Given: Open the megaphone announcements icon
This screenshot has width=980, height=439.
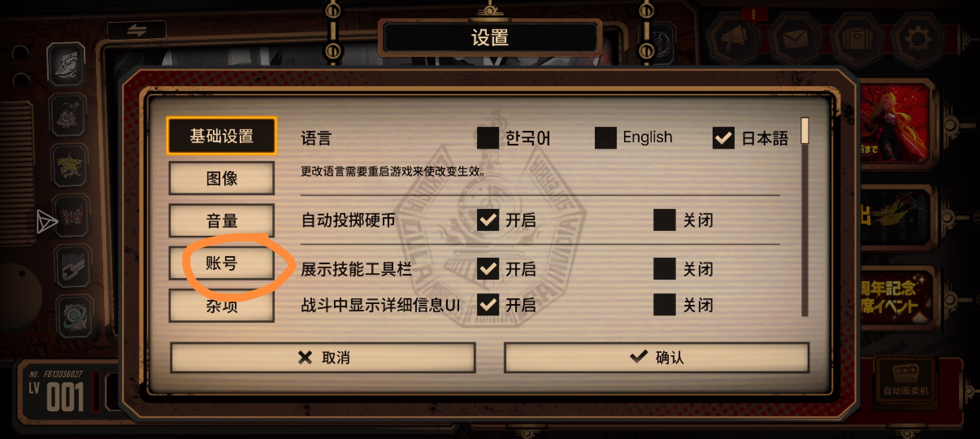Looking at the screenshot, I should [734, 39].
